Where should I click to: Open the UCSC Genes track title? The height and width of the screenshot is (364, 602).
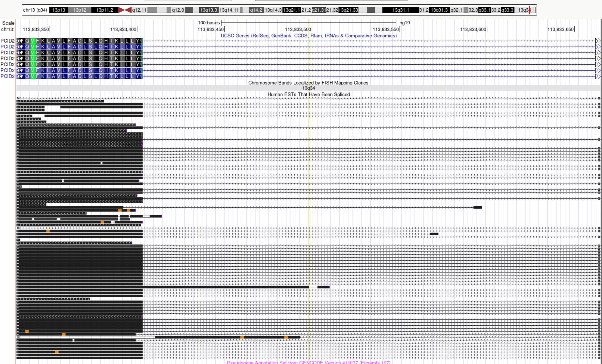pyautogui.click(x=308, y=36)
